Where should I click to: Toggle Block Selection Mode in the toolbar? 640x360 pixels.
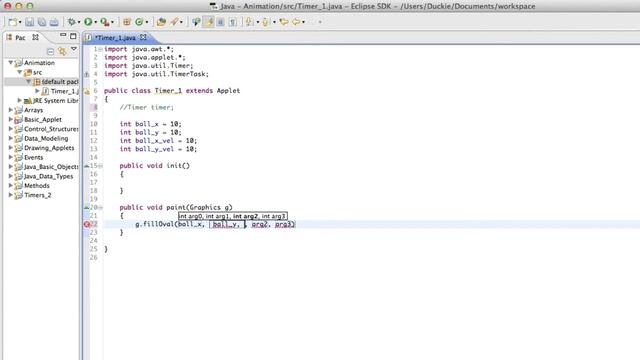(x=220, y=22)
